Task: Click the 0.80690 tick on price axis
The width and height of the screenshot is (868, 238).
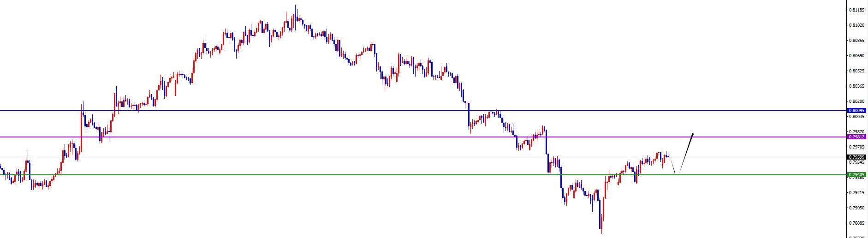Action: [x=857, y=56]
